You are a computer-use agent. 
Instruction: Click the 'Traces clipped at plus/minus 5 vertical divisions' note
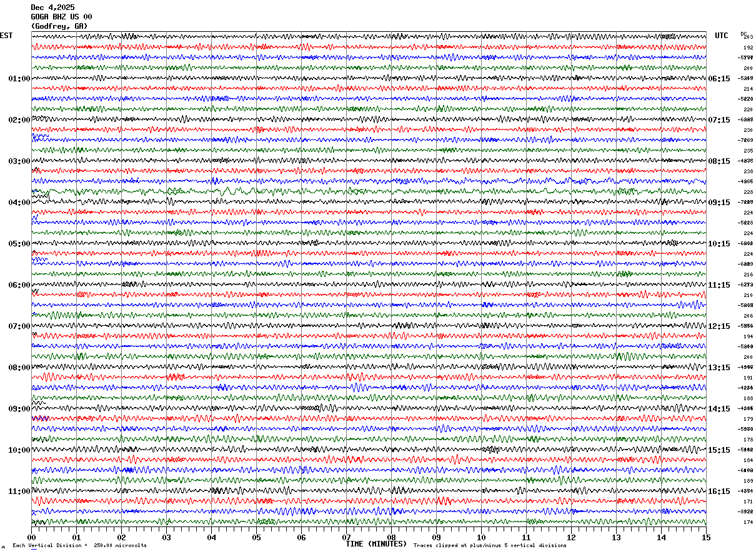point(490,545)
